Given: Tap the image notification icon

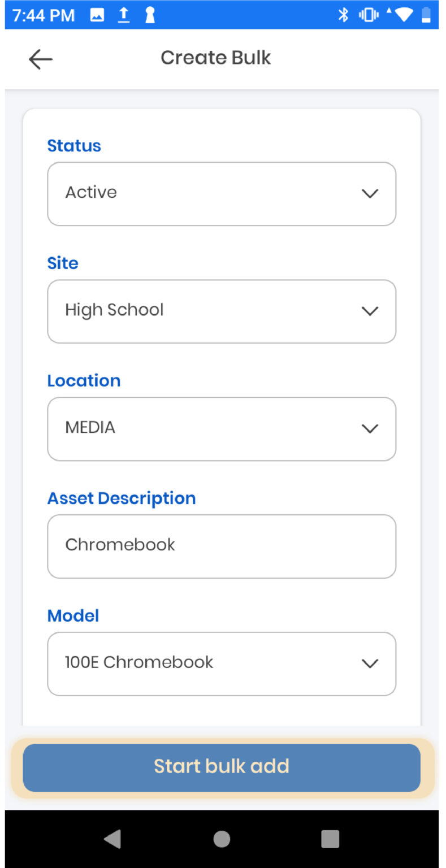Looking at the screenshot, I should point(97,15).
